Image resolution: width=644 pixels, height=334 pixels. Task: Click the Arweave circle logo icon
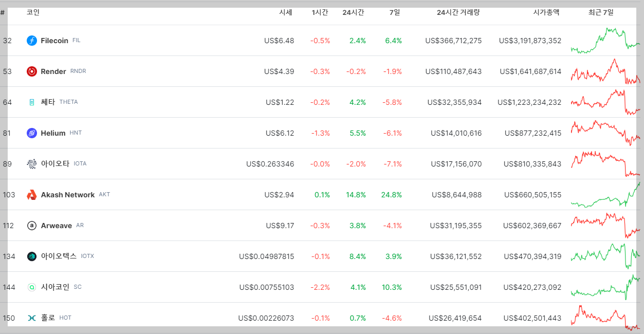(32, 226)
